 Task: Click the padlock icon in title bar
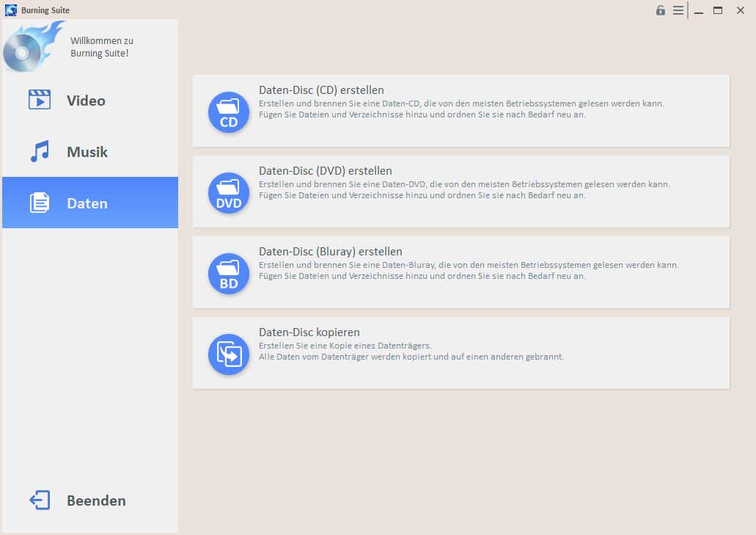(661, 10)
